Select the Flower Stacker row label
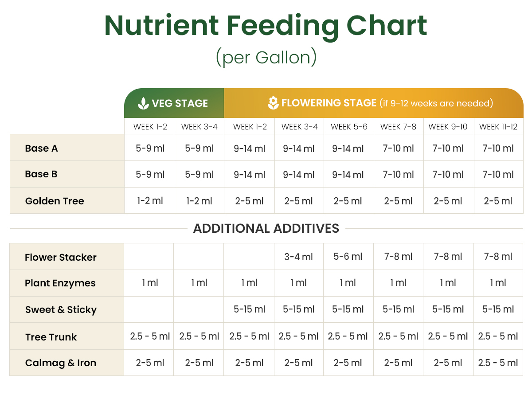532x395 pixels. (x=61, y=257)
